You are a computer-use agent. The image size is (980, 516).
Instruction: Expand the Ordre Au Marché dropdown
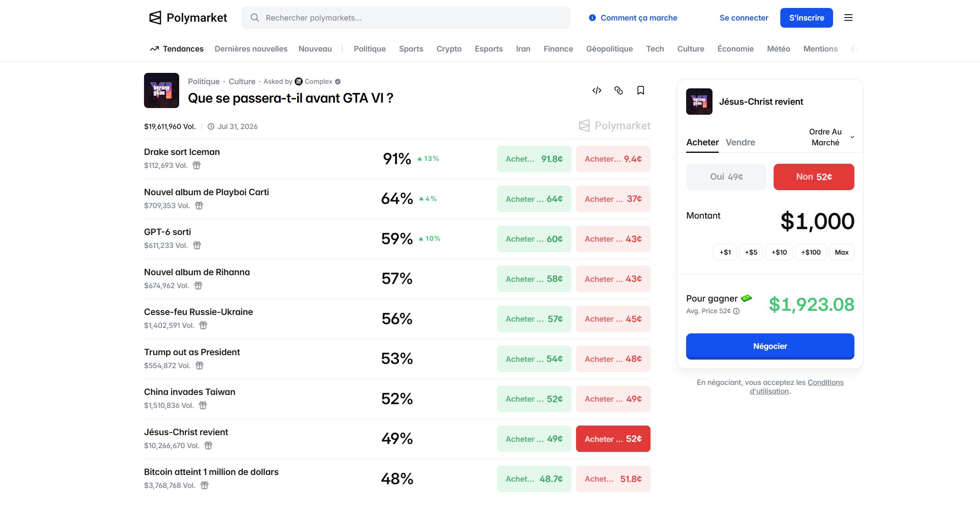coord(831,137)
